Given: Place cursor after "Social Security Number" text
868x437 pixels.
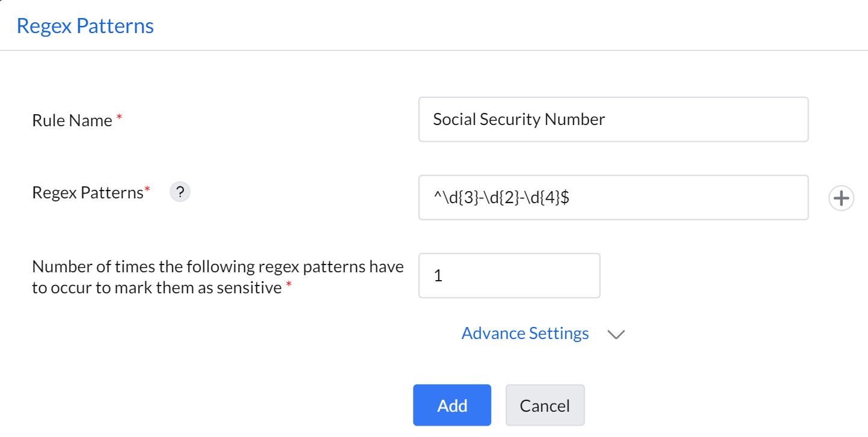Looking at the screenshot, I should pos(607,120).
